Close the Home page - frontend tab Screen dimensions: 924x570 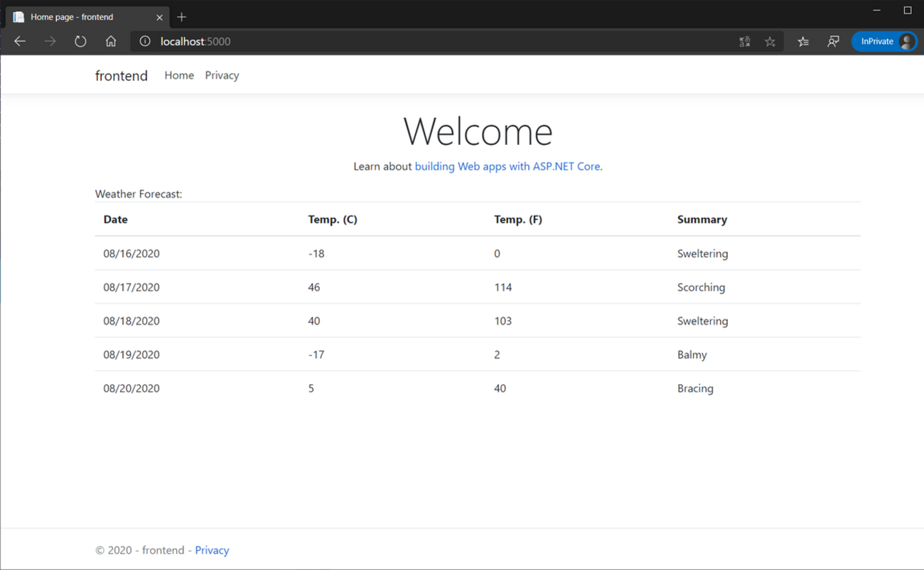[159, 17]
